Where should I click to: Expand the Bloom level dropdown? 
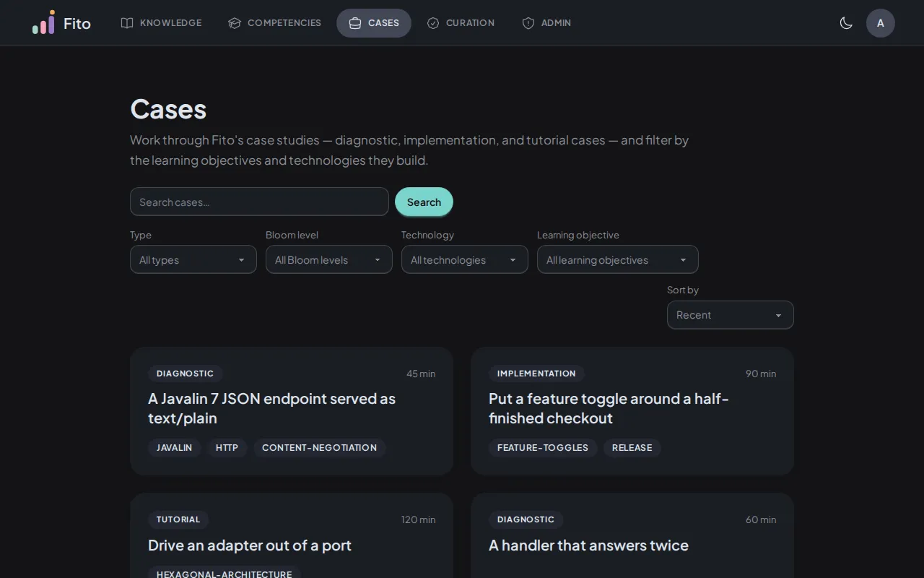(329, 259)
